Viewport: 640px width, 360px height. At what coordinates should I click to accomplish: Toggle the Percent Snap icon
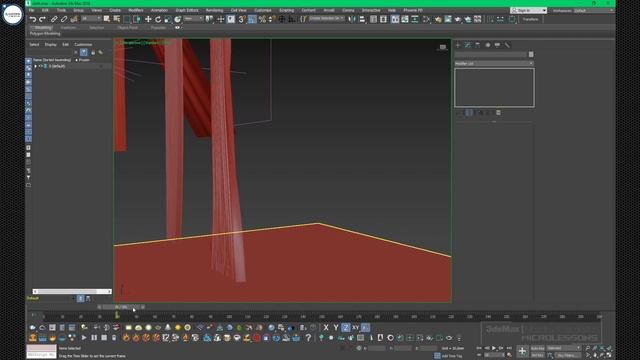(262, 19)
